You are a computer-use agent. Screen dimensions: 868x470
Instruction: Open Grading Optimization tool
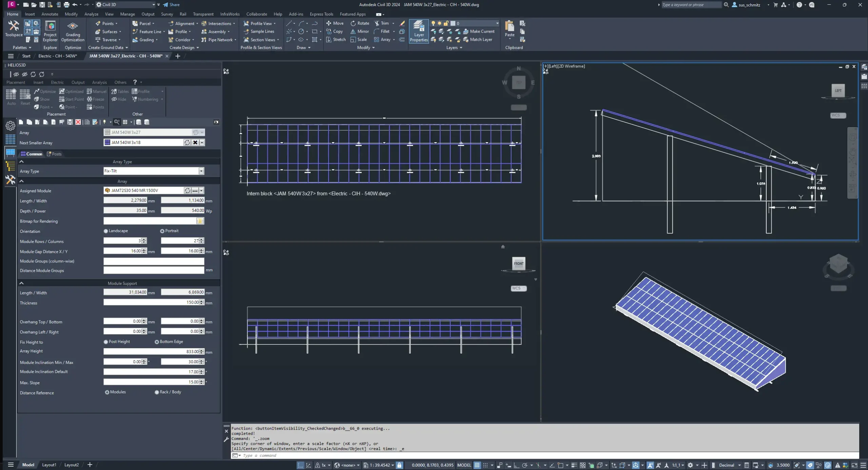(73, 31)
